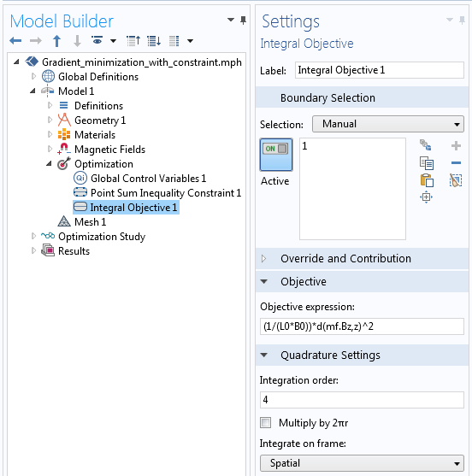The height and width of the screenshot is (476, 472).
Task: Enable the Multiply by 2πr checkbox
Action: coord(265,422)
